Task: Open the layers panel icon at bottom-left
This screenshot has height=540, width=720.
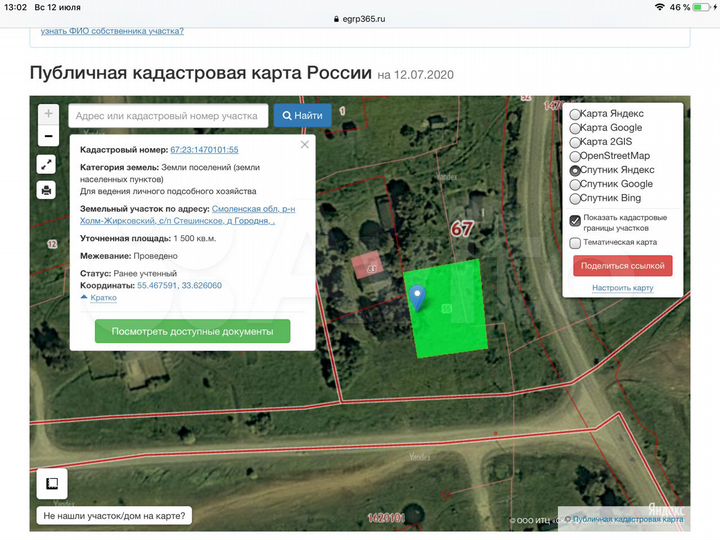Action: pyautogui.click(x=52, y=484)
